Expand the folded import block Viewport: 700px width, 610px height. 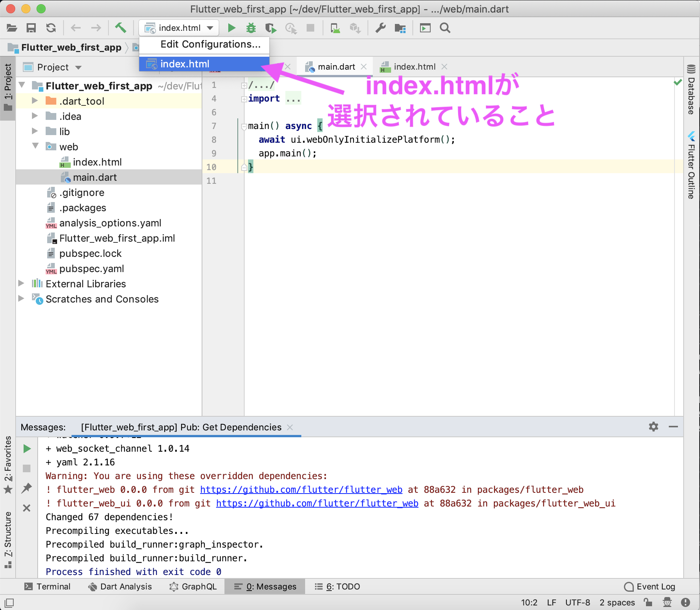point(244,99)
